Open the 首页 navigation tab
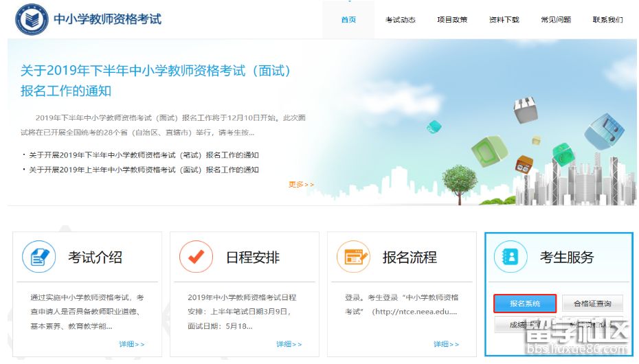This screenshot has width=639, height=364. [x=348, y=19]
